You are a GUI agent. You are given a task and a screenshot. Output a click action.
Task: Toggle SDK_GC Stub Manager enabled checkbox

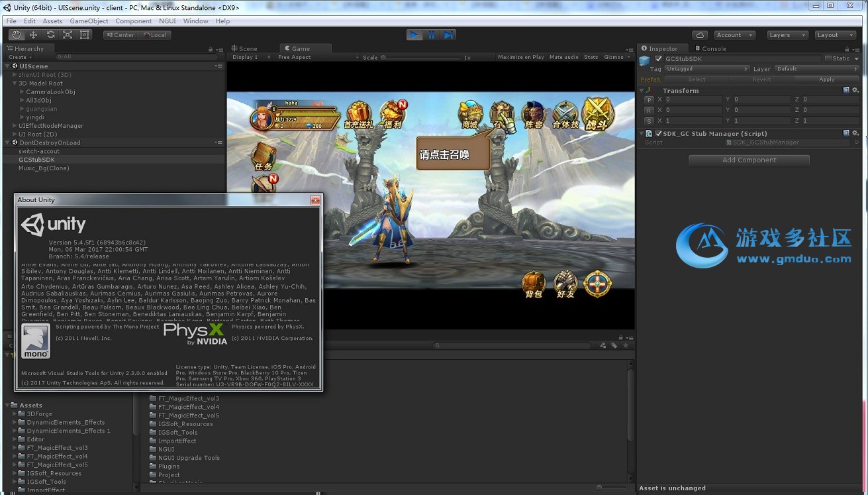[x=658, y=133]
